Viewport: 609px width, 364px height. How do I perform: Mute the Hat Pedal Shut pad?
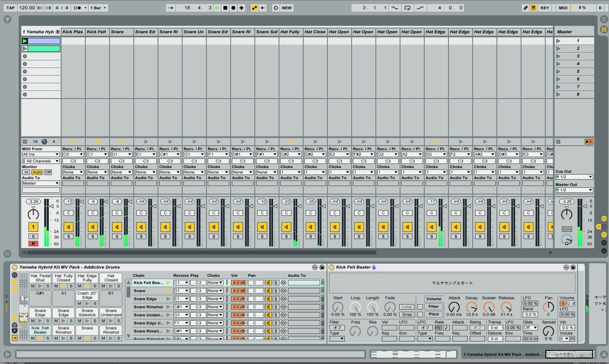pyautogui.click(x=33, y=286)
